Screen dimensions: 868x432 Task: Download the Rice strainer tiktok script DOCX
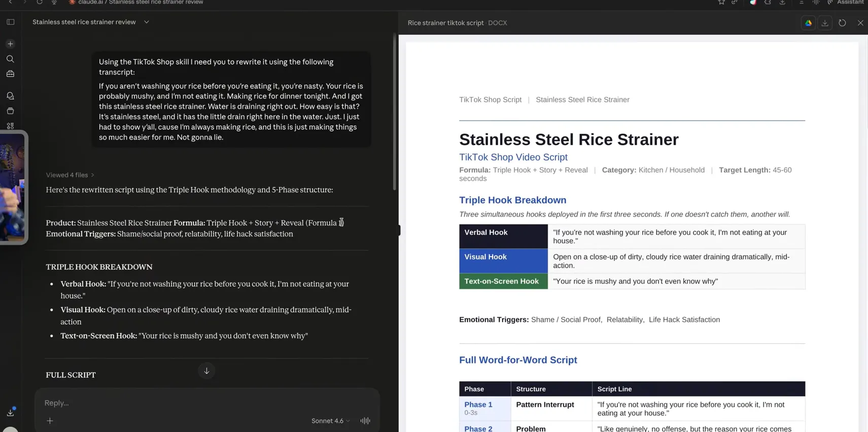pyautogui.click(x=825, y=23)
